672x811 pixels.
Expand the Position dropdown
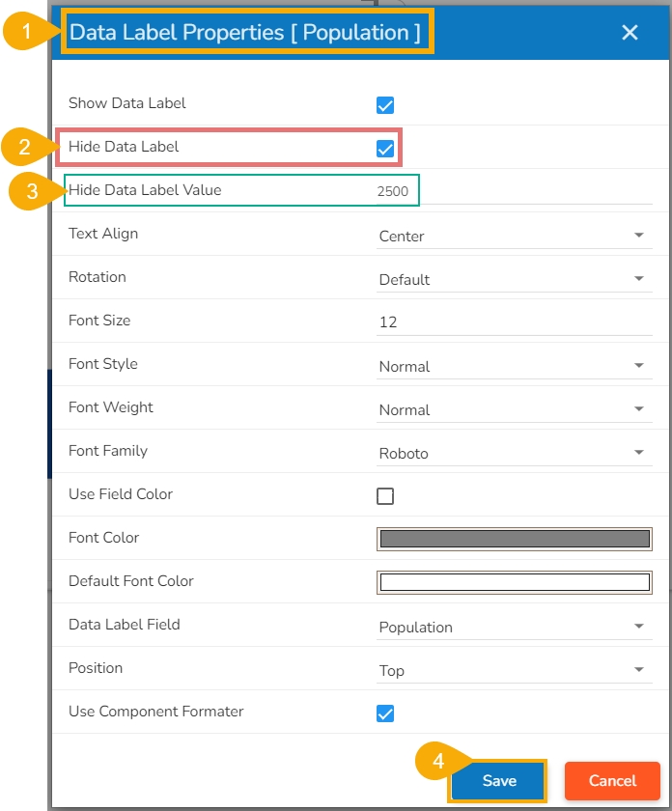click(x=512, y=670)
